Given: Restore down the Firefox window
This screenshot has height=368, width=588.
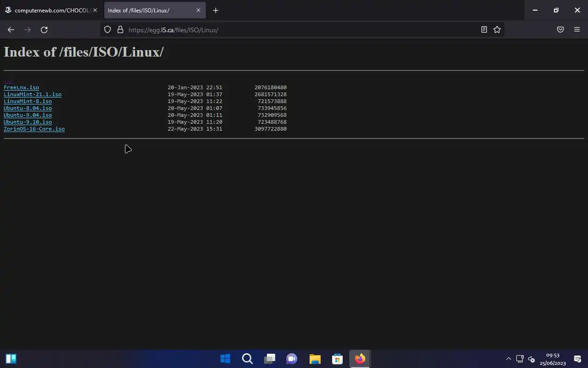Looking at the screenshot, I should click(556, 10).
